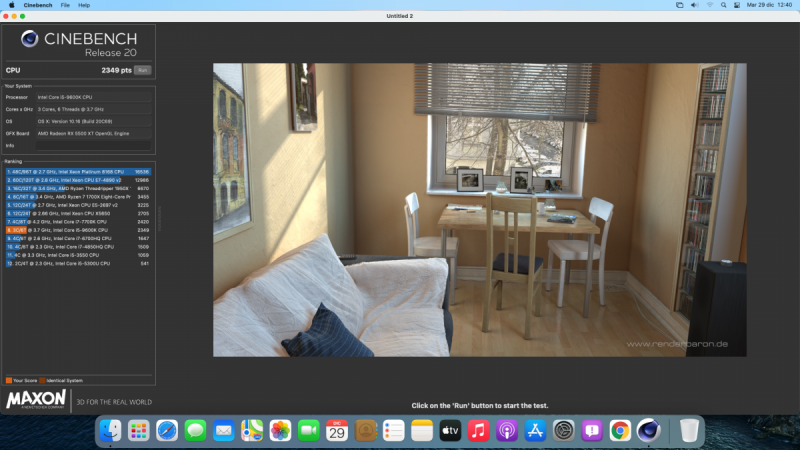Select ranking row 11 Intel Core i5-3550
This screenshot has width=800, height=450.
78,255
